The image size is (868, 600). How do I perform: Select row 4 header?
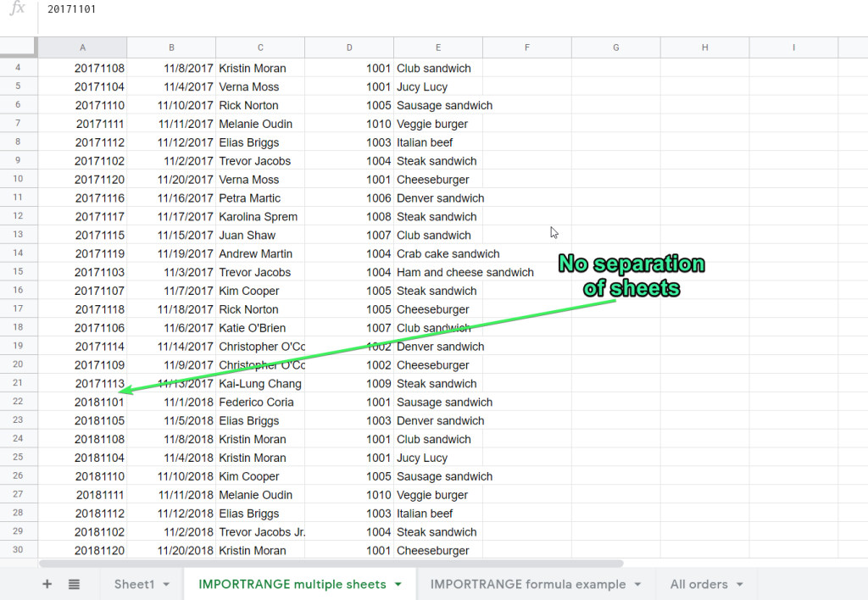click(19, 68)
